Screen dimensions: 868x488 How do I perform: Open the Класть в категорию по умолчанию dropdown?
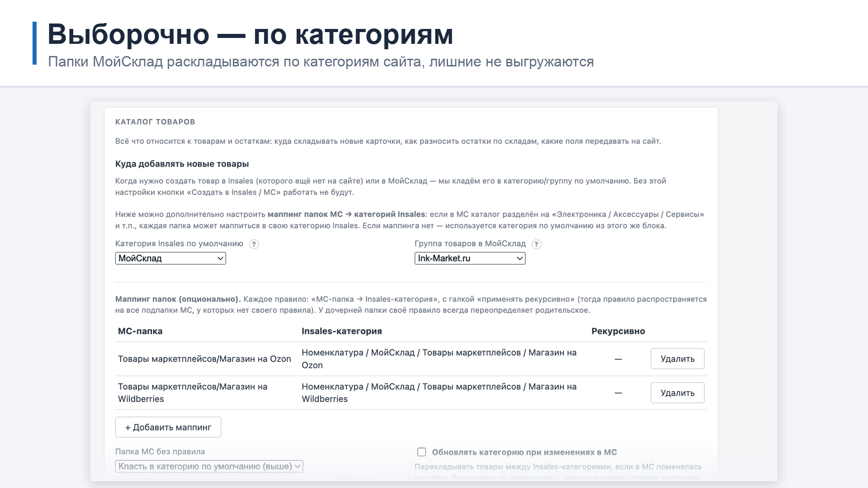209,466
